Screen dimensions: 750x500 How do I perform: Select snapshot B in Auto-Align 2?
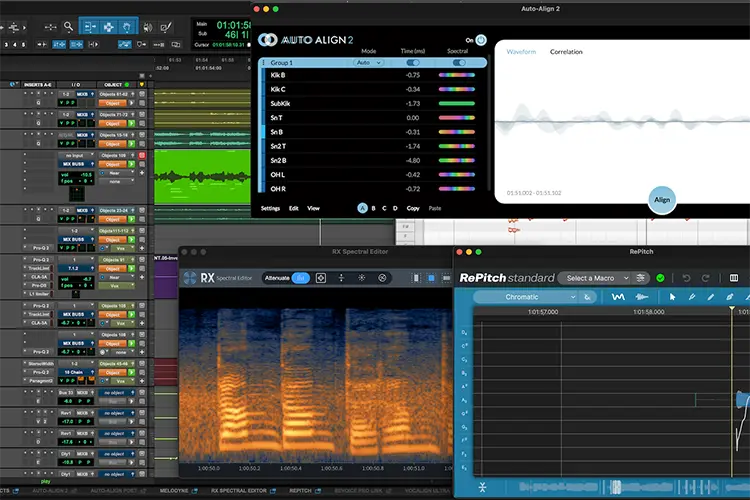[374, 208]
